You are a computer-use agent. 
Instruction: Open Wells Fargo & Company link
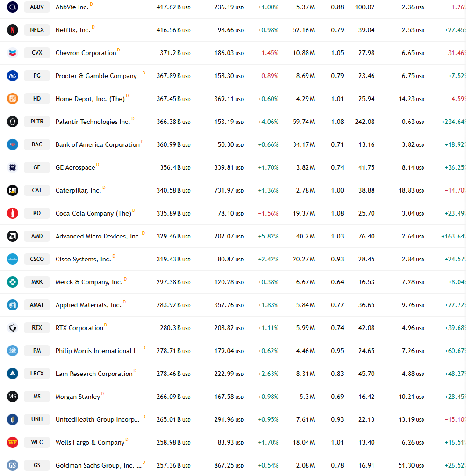90,443
